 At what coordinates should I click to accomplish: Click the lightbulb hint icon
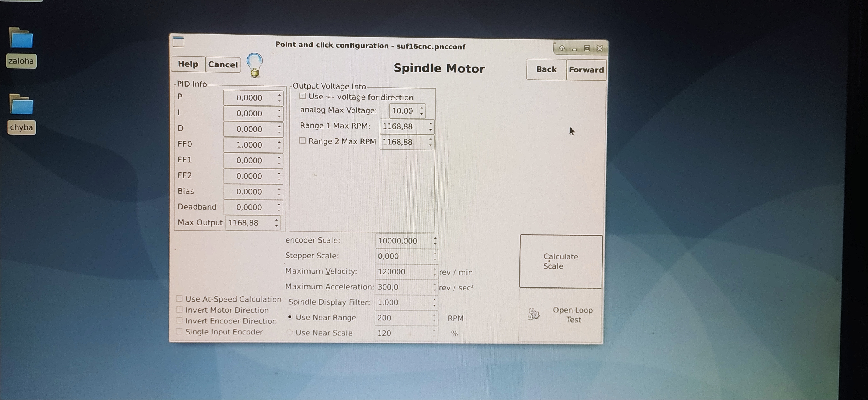[254, 65]
